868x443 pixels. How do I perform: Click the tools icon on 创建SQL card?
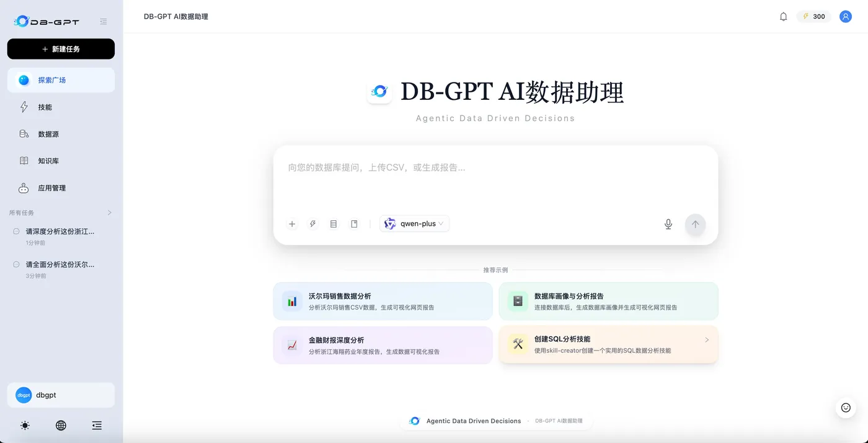pyautogui.click(x=518, y=344)
